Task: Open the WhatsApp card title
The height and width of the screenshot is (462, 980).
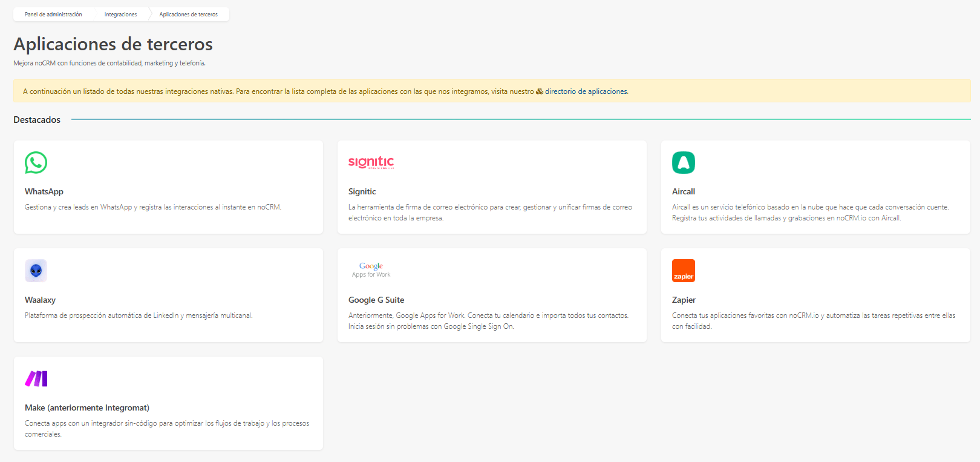Action: point(44,191)
